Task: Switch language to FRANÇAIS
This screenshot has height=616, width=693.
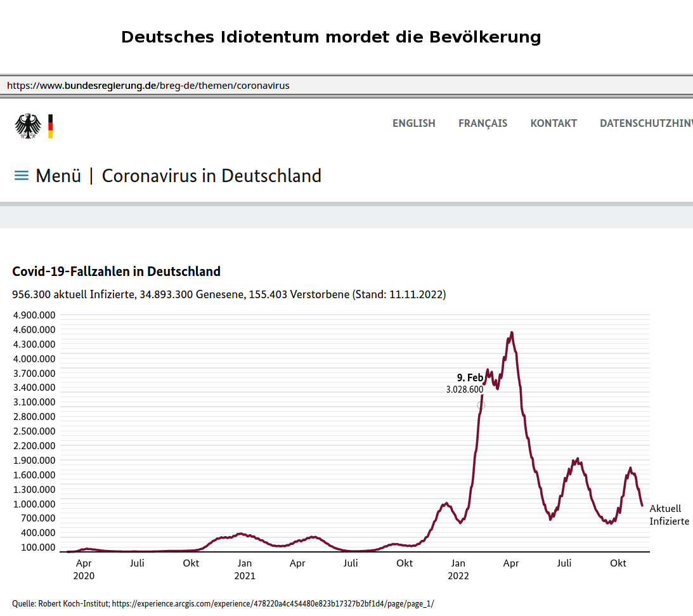Action: [483, 123]
